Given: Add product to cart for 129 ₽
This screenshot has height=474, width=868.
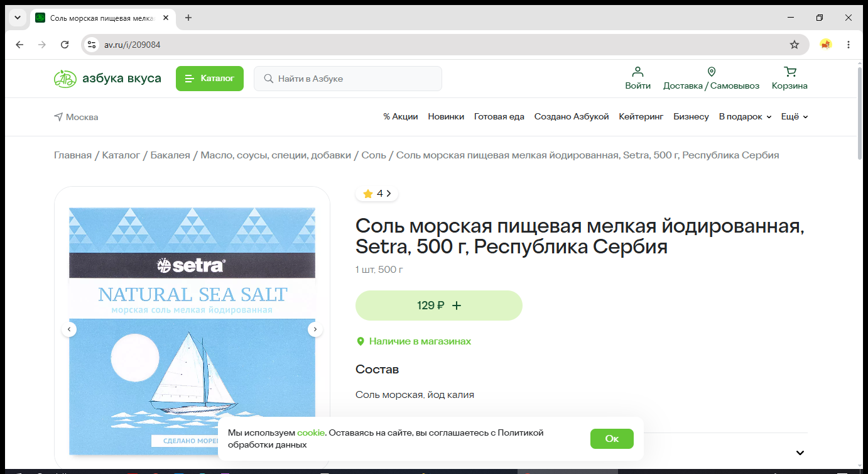Looking at the screenshot, I should (x=439, y=306).
